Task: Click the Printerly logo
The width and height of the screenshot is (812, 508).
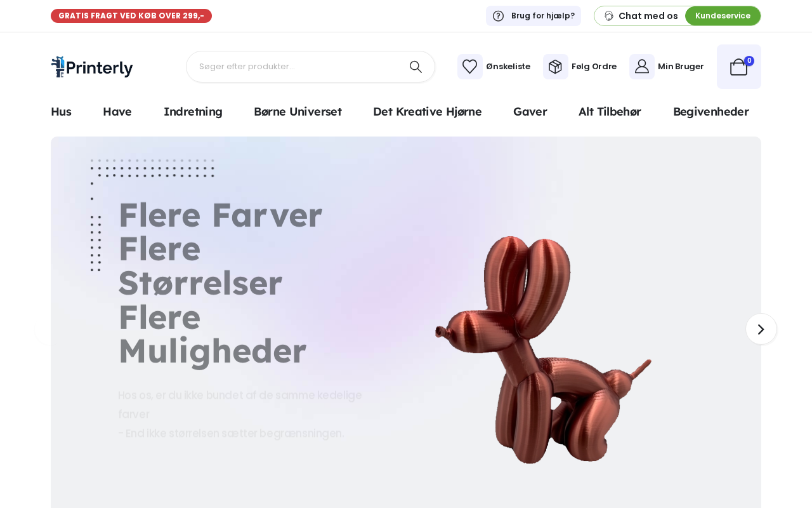Action: tap(92, 67)
